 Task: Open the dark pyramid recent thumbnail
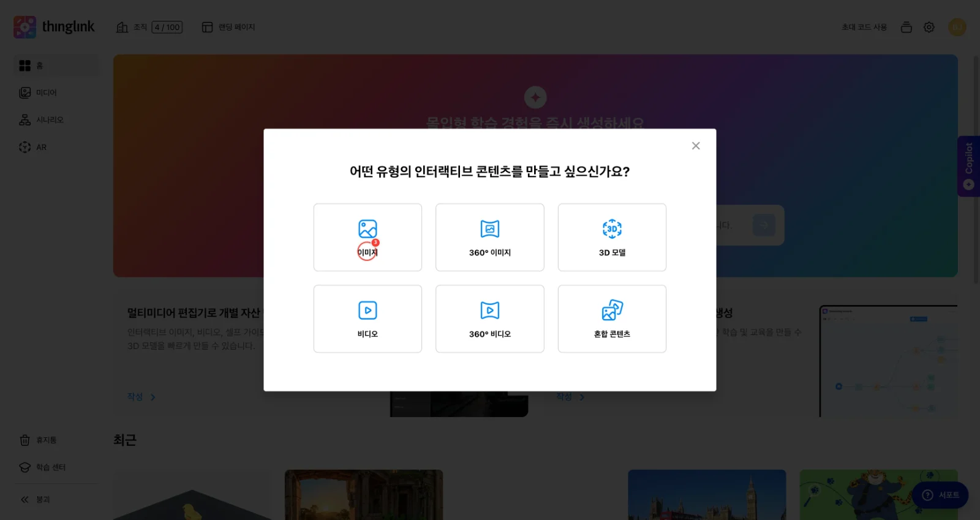[x=192, y=495]
